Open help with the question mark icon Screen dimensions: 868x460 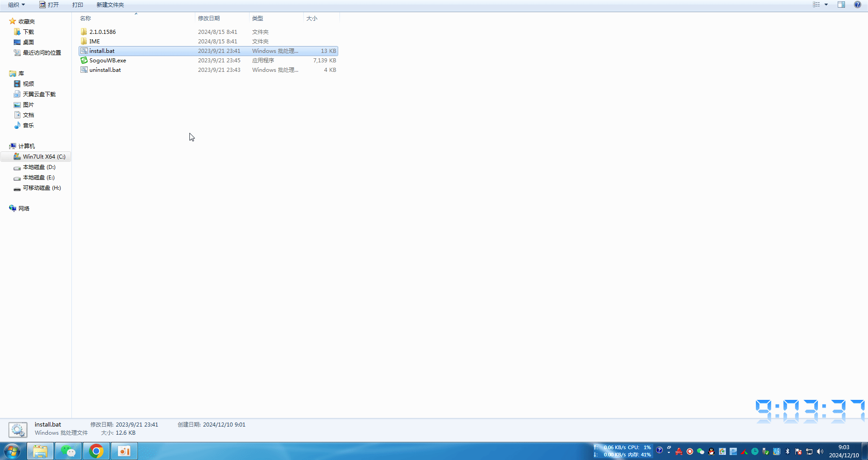pyautogui.click(x=857, y=5)
